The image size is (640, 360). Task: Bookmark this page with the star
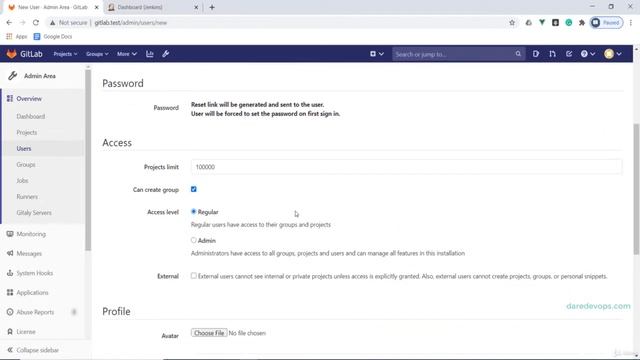512,23
